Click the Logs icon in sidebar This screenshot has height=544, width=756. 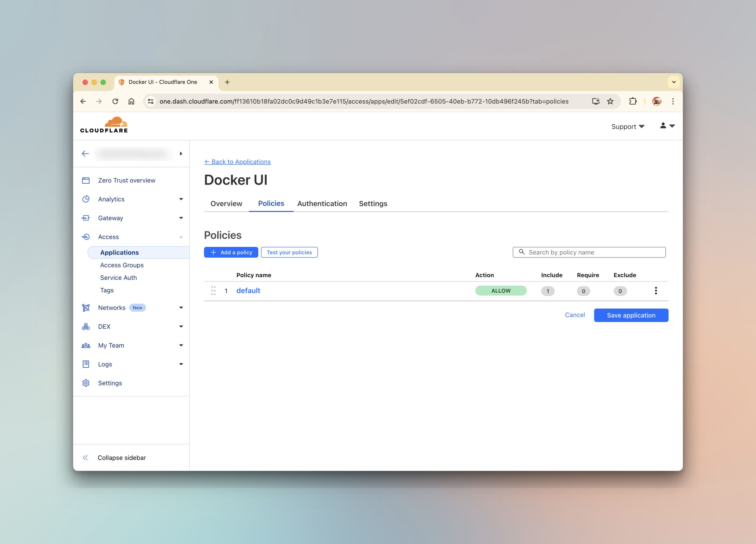tap(86, 364)
